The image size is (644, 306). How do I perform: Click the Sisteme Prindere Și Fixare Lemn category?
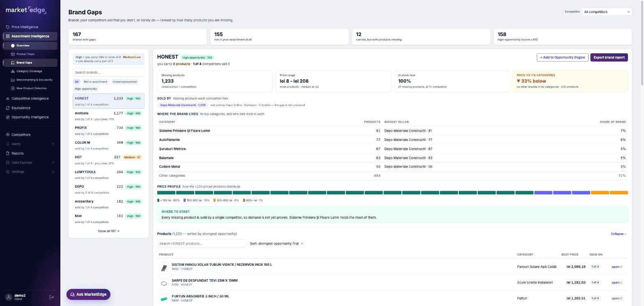tap(184, 131)
